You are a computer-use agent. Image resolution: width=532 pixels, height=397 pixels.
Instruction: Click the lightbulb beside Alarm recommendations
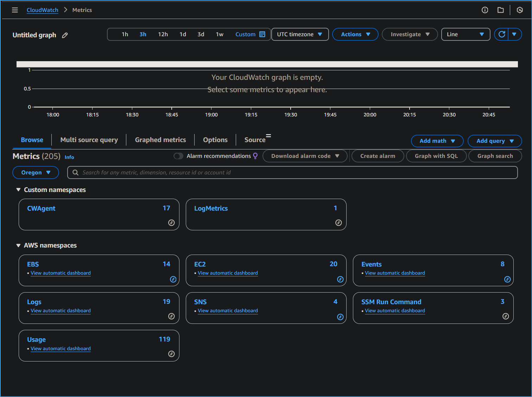255,156
